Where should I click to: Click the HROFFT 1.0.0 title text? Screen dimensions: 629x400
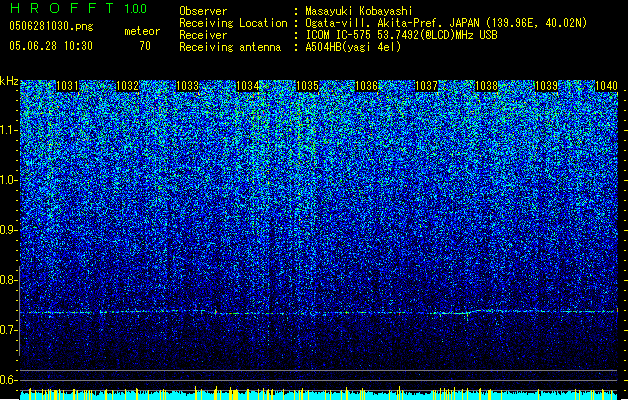pos(79,8)
